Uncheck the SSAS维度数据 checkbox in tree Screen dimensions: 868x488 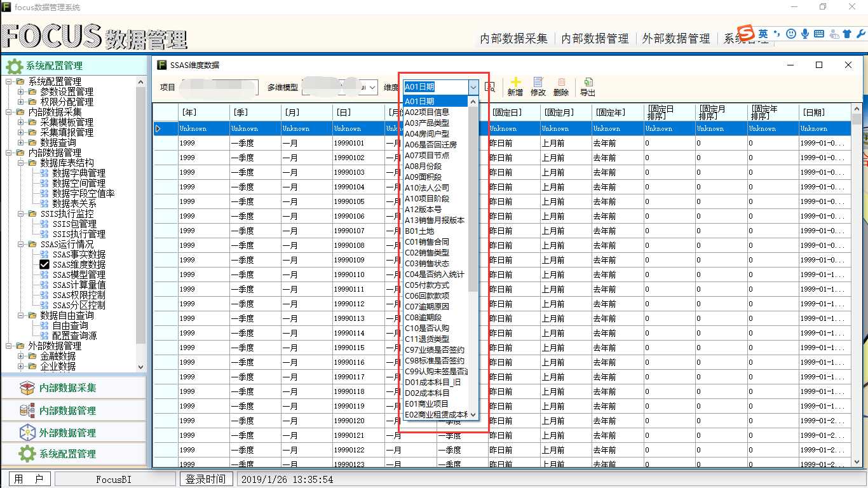(x=44, y=264)
